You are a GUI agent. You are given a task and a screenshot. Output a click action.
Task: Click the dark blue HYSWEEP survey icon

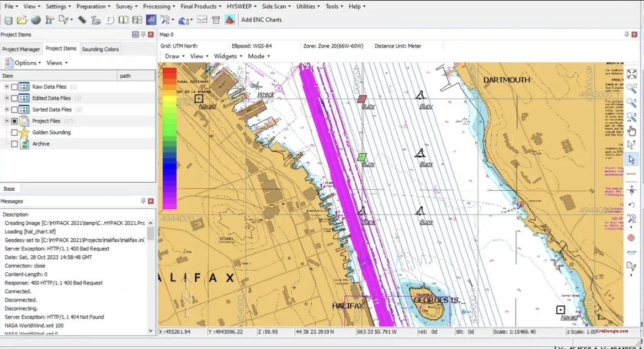click(151, 20)
